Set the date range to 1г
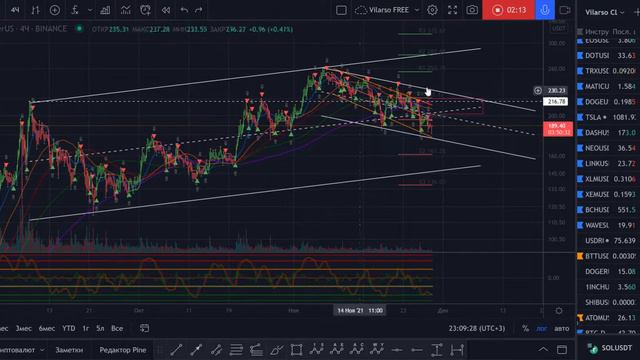 pyautogui.click(x=86, y=328)
